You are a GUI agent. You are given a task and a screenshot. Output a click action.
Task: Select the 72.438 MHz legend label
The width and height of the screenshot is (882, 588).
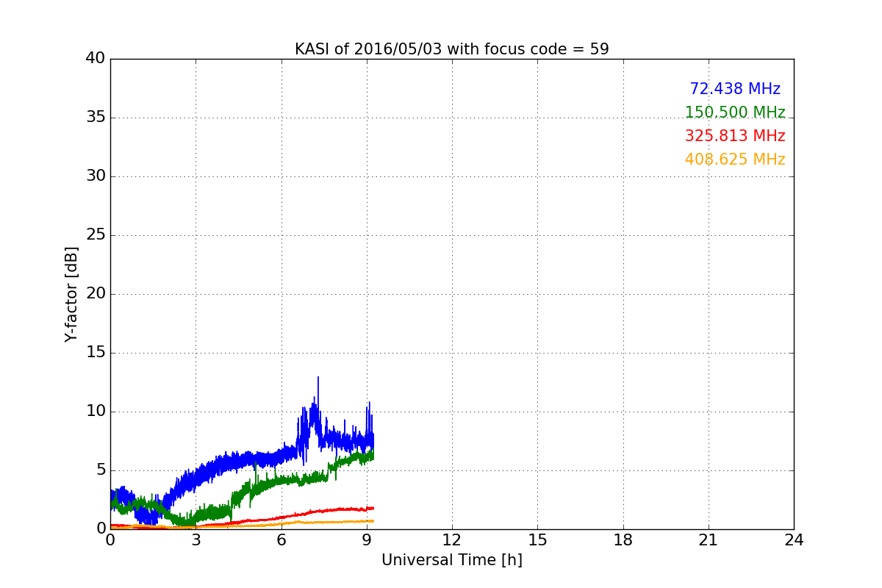(x=735, y=89)
